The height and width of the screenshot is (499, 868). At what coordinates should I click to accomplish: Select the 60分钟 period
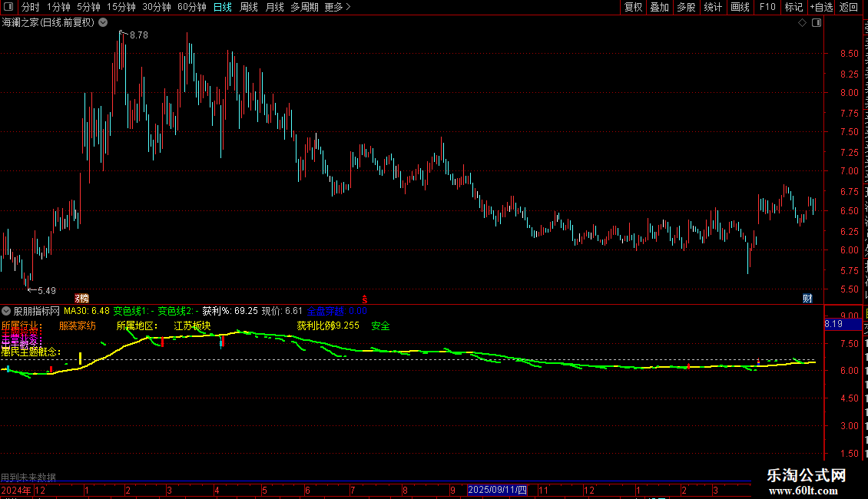(x=192, y=7)
